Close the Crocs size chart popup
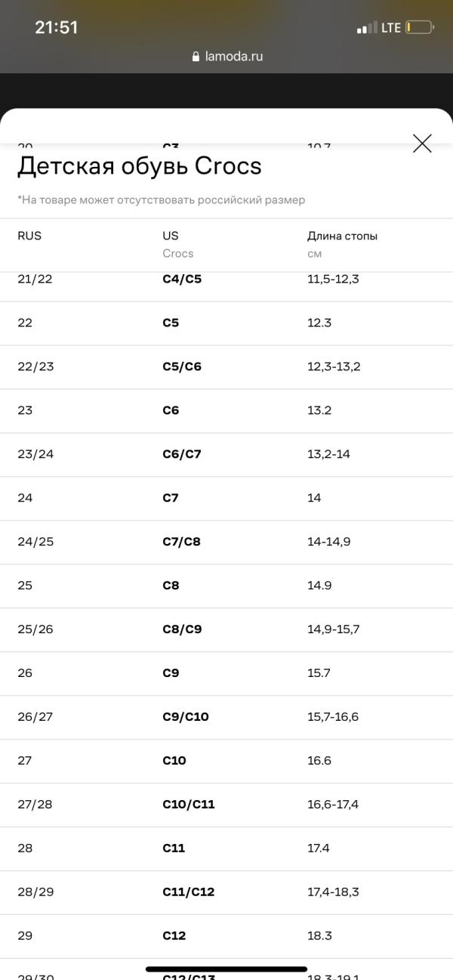Viewport: 453px width, 980px height. coord(422,144)
